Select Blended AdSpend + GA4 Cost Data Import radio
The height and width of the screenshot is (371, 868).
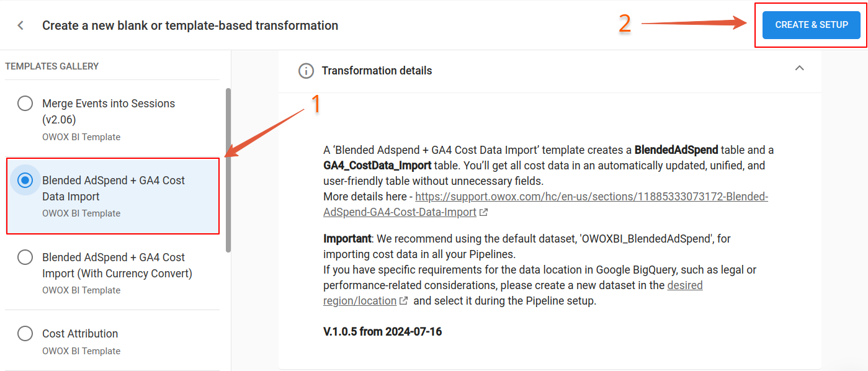pyautogui.click(x=25, y=181)
